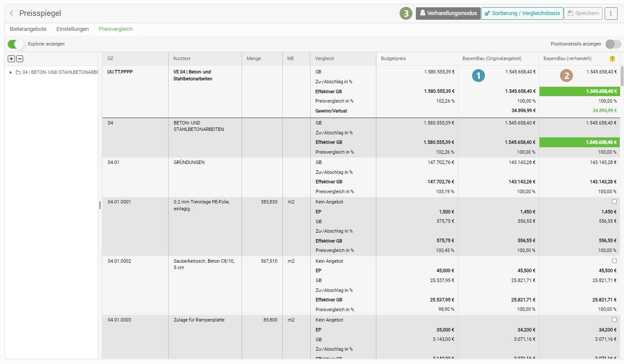Click the Gewinn/Verlust row label

[x=331, y=111]
